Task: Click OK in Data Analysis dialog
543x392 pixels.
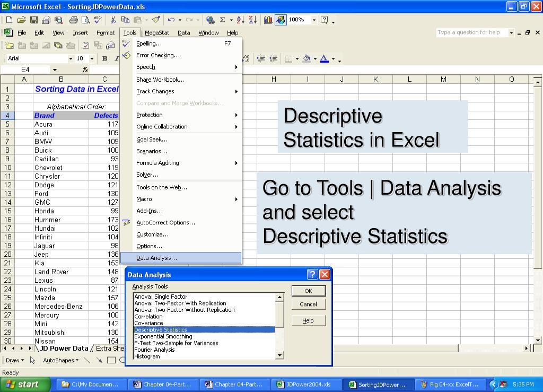Action: click(x=308, y=291)
